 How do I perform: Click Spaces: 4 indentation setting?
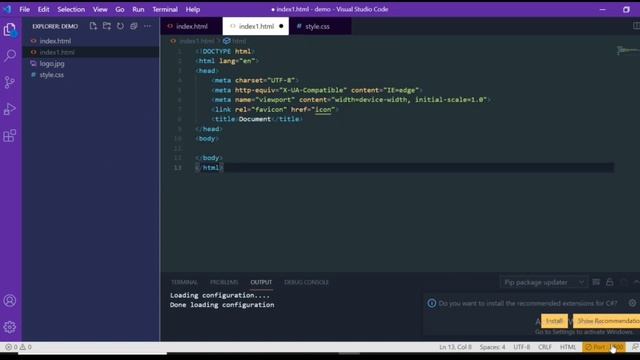point(492,347)
